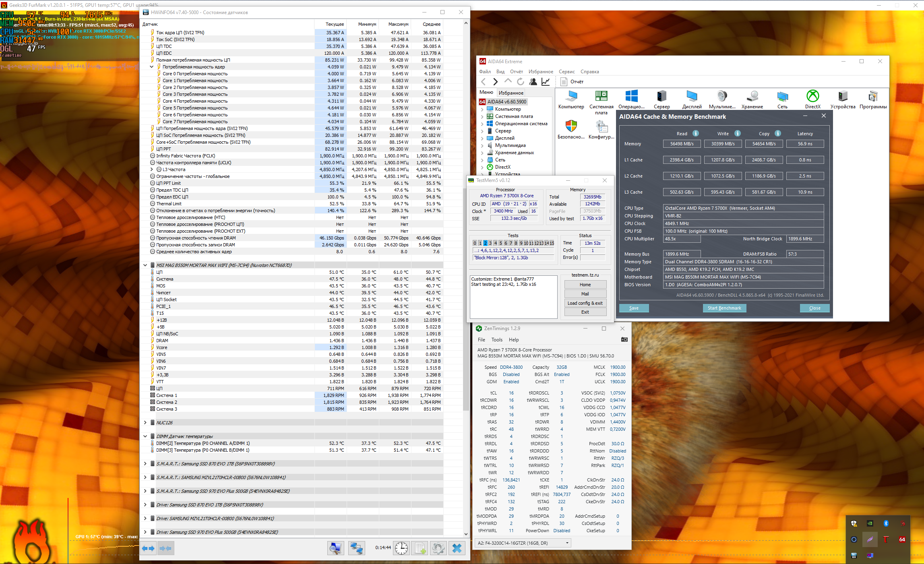The image size is (924, 564).
Task: Go forward with the AIDA64 toolbar arrow
Action: 496,82
